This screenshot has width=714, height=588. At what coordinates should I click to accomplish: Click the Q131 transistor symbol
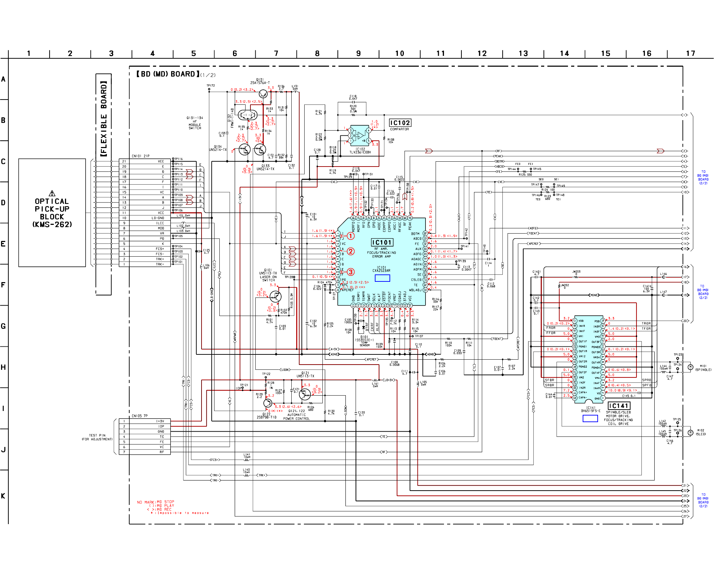pyautogui.click(x=263, y=94)
